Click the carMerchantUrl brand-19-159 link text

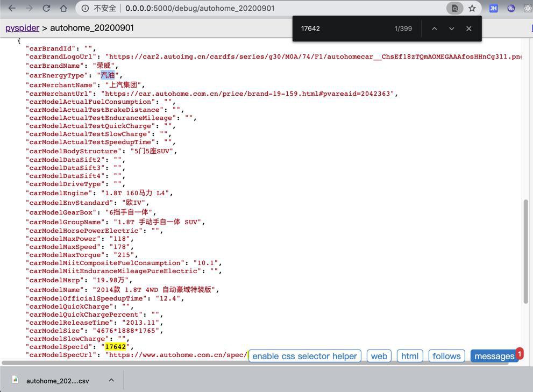[247, 94]
